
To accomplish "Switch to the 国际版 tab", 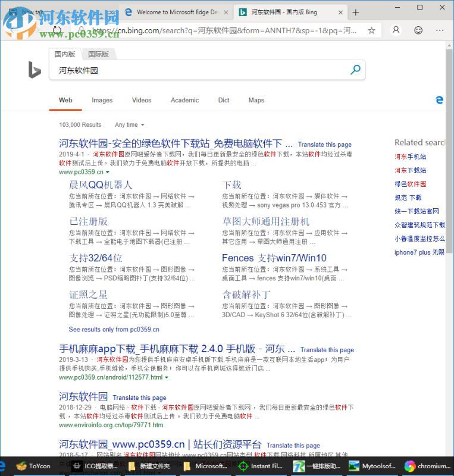I will click(x=98, y=54).
